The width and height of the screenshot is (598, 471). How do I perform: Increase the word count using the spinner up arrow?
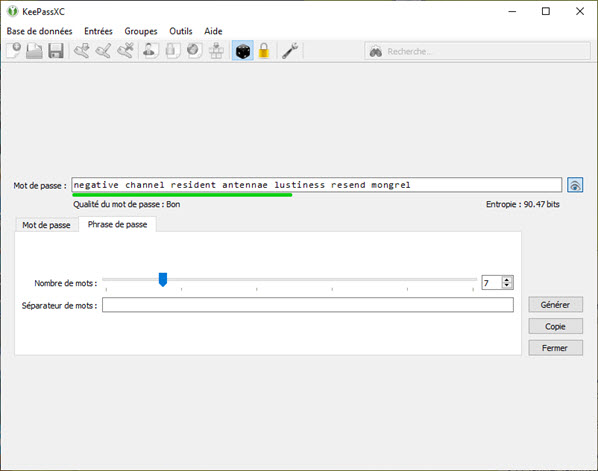tap(507, 280)
